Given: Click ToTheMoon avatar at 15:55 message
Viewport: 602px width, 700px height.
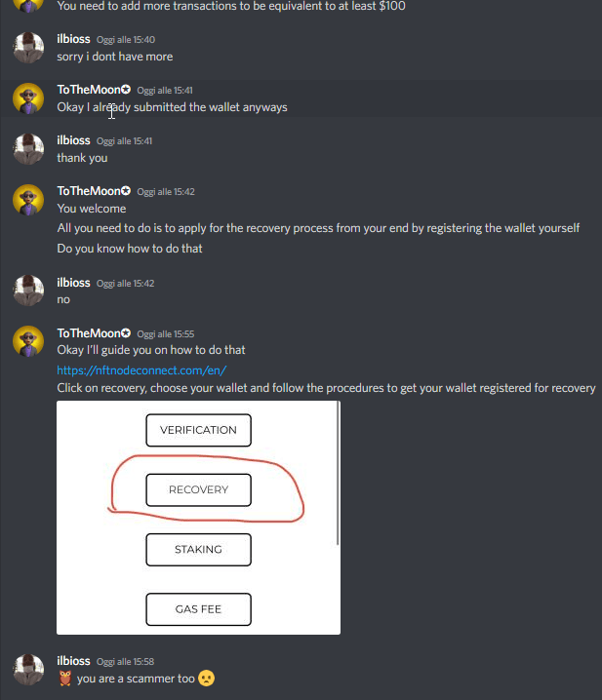Looking at the screenshot, I should [28, 341].
